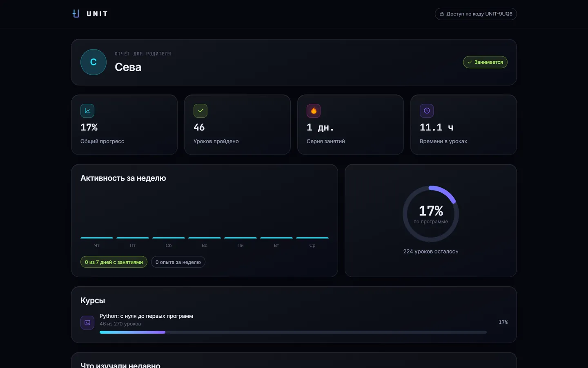Click the "224 уроков осталось" text
This screenshot has width=588, height=368.
click(x=431, y=251)
